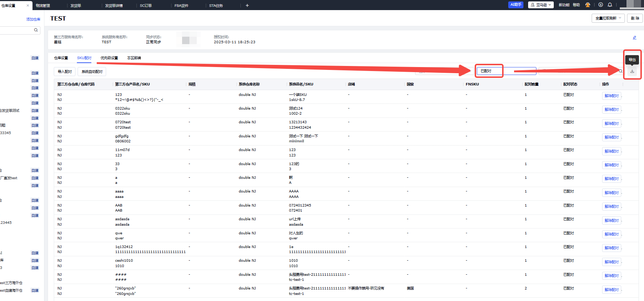This screenshot has width=644, height=301.
Task: Click 解除配对 for the "260grsjxb" row
Action: click(612, 290)
